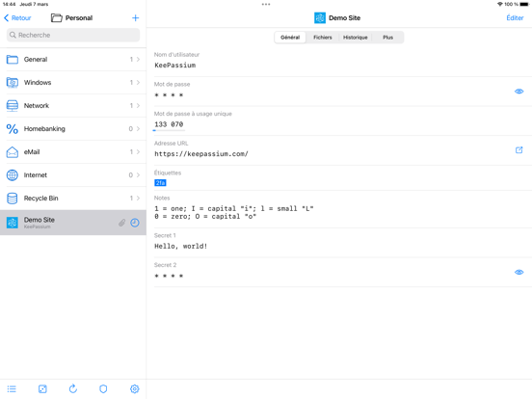Click the masked Mot de passe asterisks
This screenshot has height=399, width=532.
click(169, 95)
